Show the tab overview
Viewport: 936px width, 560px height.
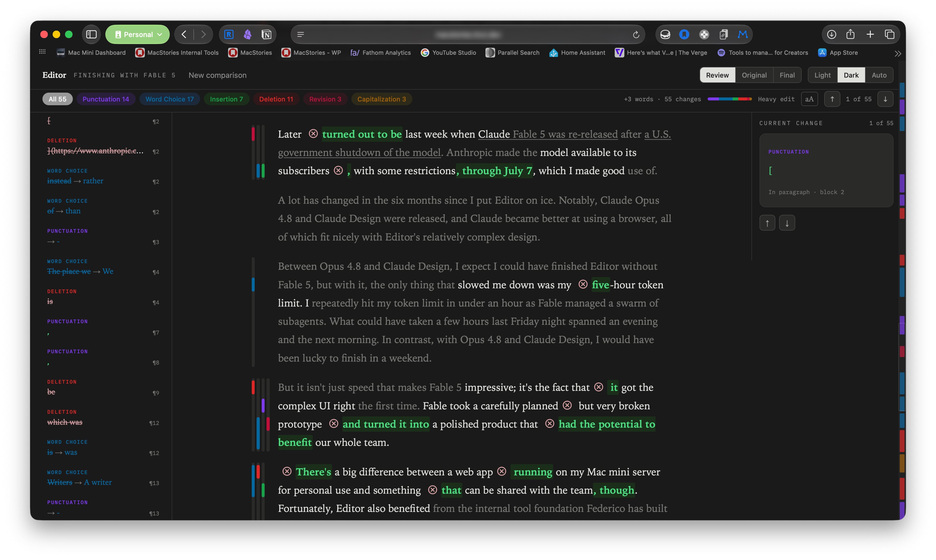pos(890,34)
